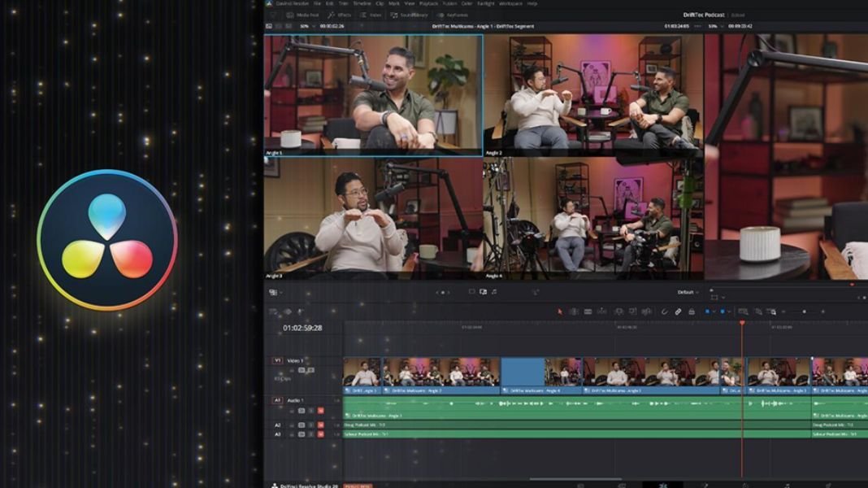Open the source viewer zoom percentage dropdown
This screenshot has width=868, height=488.
[x=306, y=26]
